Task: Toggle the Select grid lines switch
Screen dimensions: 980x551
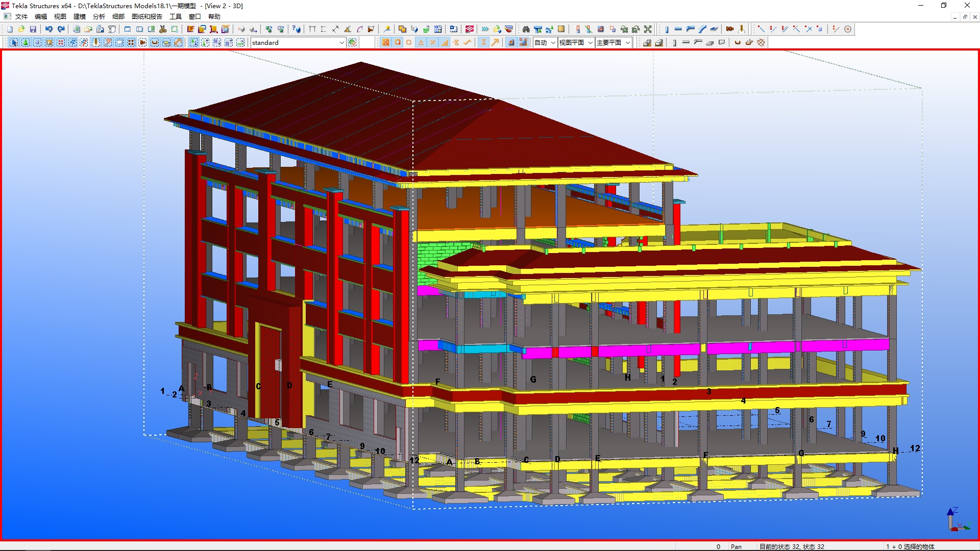Action: pyautogui.click(x=84, y=42)
